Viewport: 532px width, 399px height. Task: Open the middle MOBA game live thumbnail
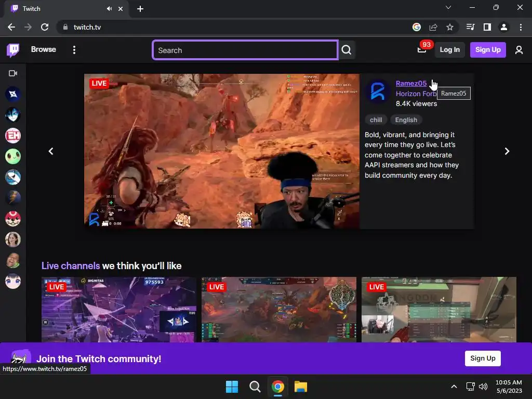pos(279,310)
